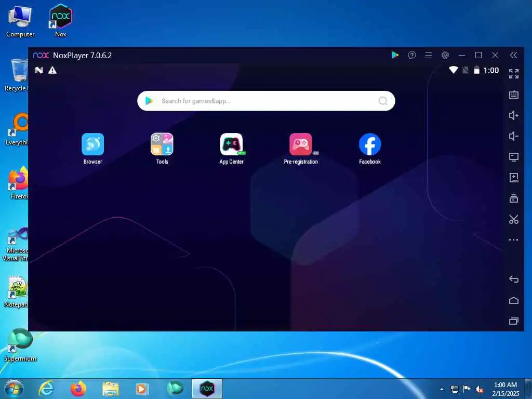This screenshot has height=399, width=532.
Task: Click the Nox taskbar button
Action: [207, 389]
